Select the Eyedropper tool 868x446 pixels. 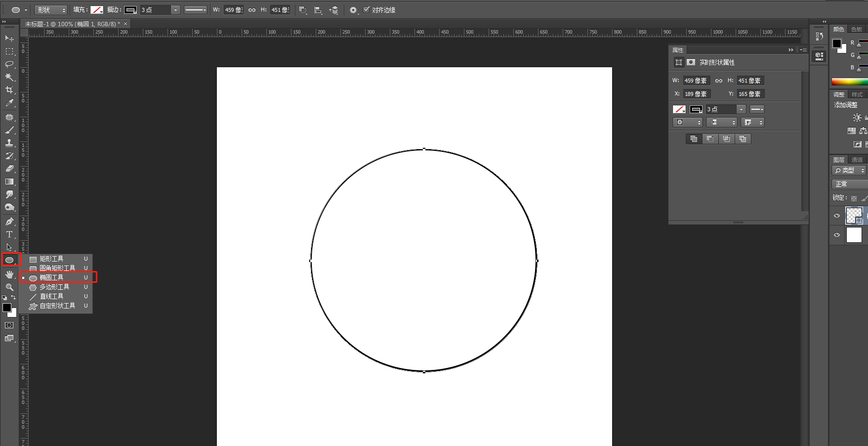pyautogui.click(x=9, y=103)
